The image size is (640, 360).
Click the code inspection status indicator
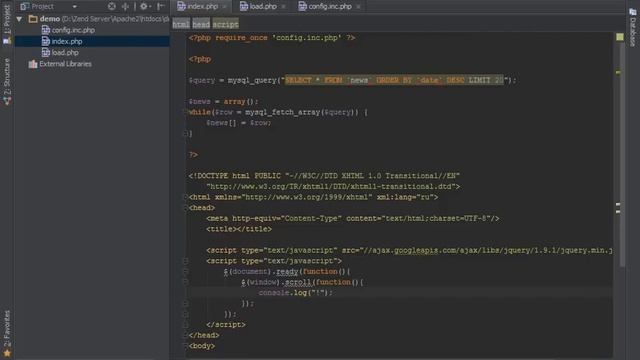click(x=620, y=37)
